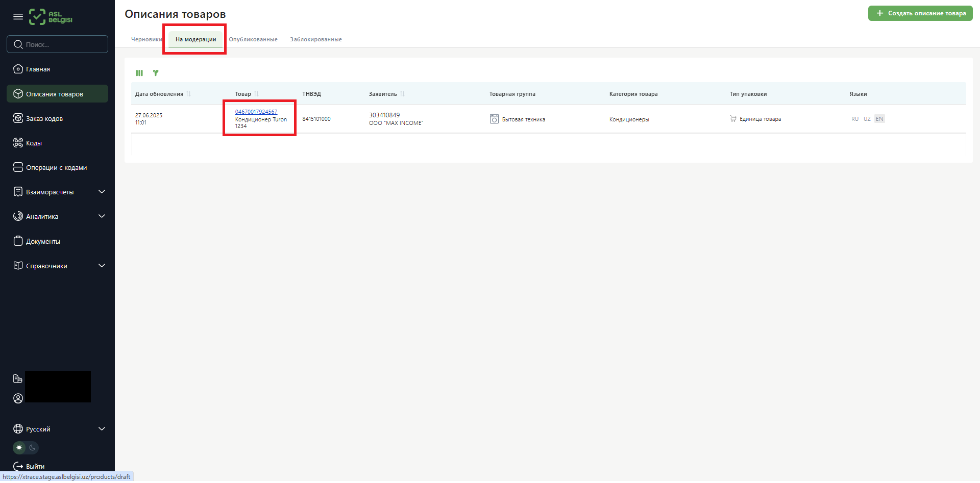Image resolution: width=980 pixels, height=483 pixels.
Task: Switch to the Опубликованные tab
Action: point(253,40)
